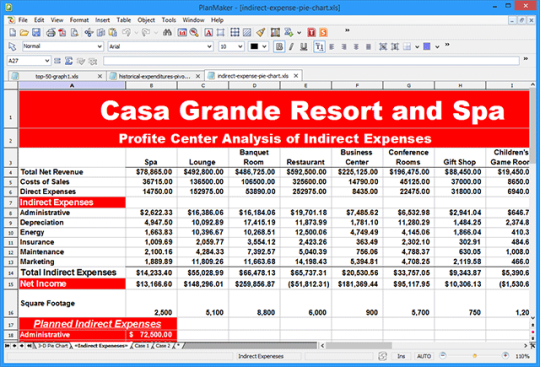
Task: Launch Presentations orange S icon
Action: point(323,33)
